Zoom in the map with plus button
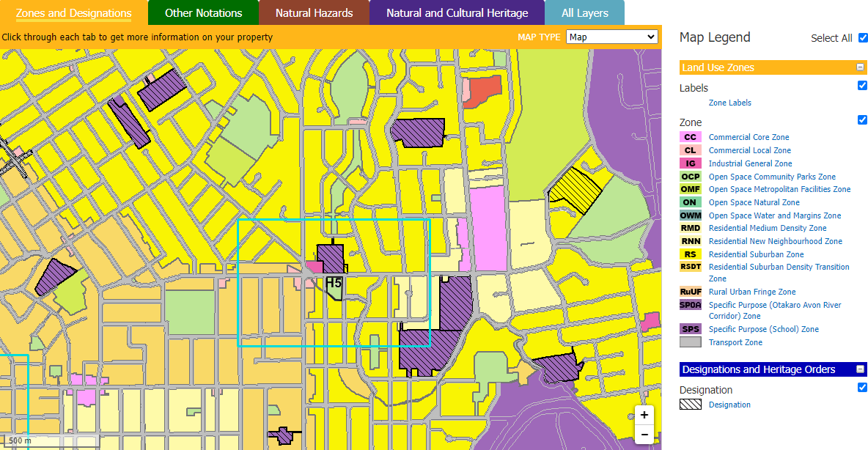 click(x=644, y=415)
